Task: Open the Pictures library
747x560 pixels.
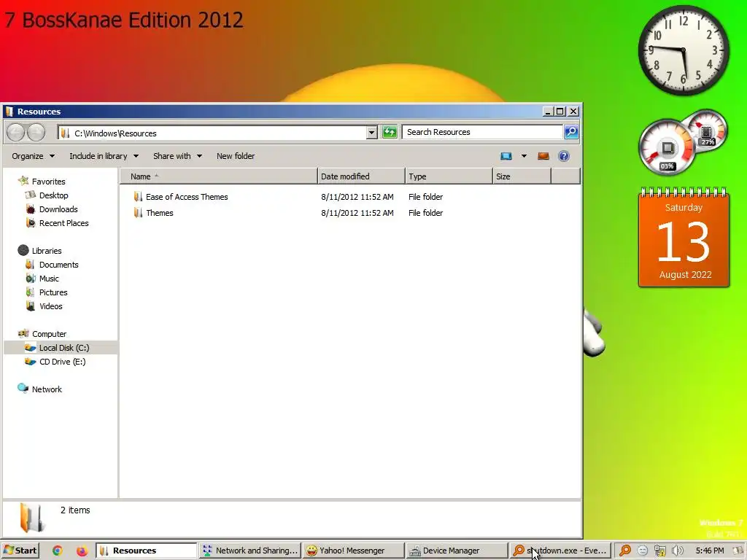Action: (x=53, y=292)
